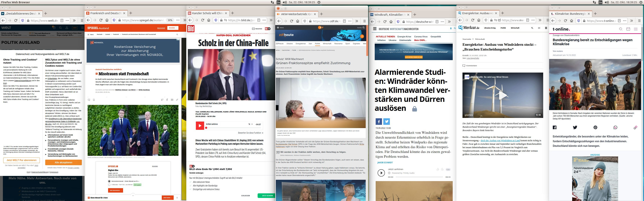Open author link Lisa Mayerhofer on Merkur
This screenshot has height=201, width=644.
(473, 58)
